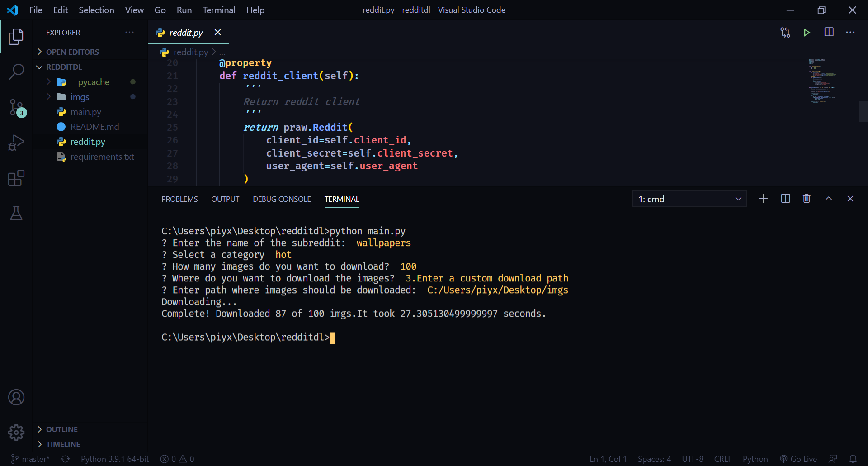Create a new terminal with plus icon
Image resolution: width=868 pixels, height=466 pixels.
[763, 199]
